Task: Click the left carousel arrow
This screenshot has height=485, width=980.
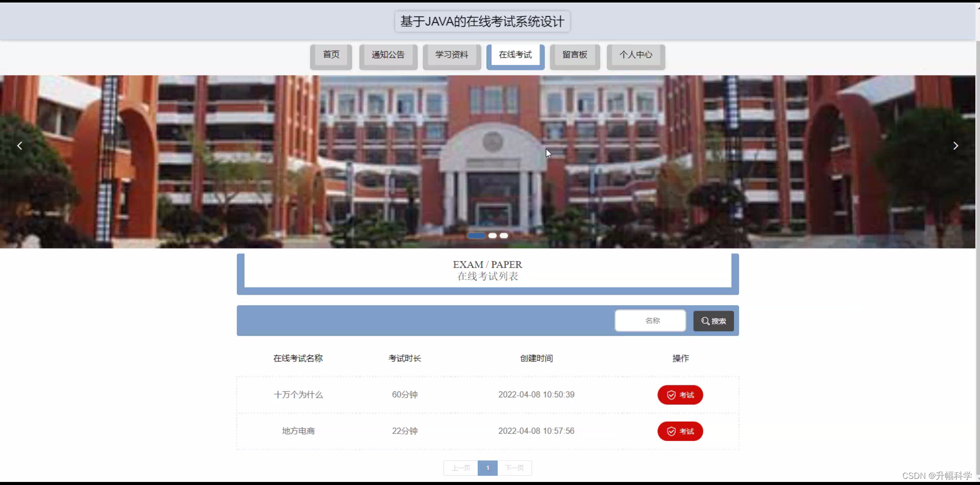Action: 19,145
